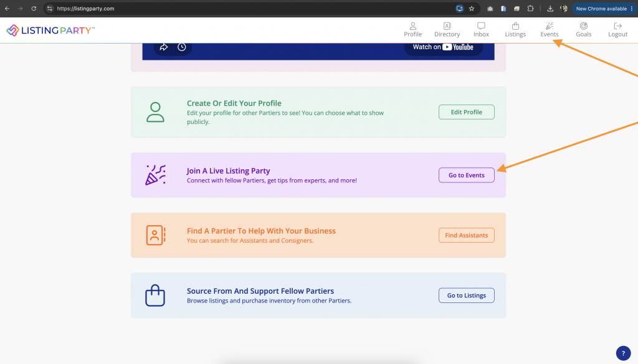Image resolution: width=638 pixels, height=364 pixels.
Task: Open Chrome downloads
Action: tap(550, 9)
